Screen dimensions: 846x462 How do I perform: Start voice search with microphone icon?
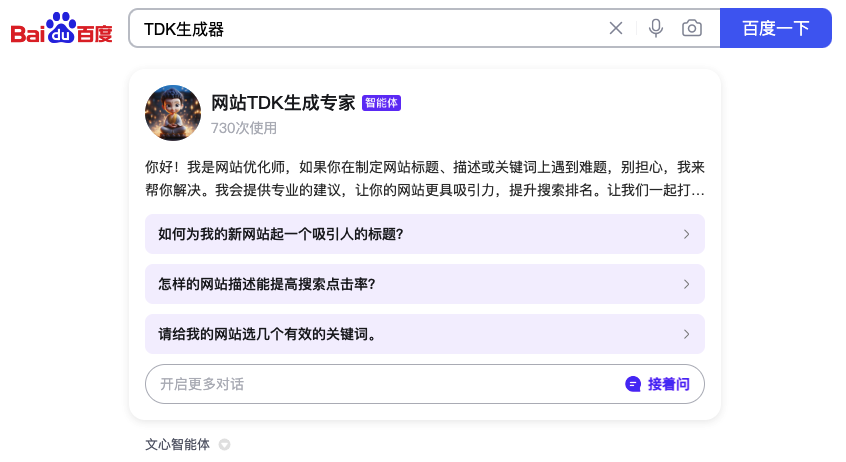[x=656, y=28]
